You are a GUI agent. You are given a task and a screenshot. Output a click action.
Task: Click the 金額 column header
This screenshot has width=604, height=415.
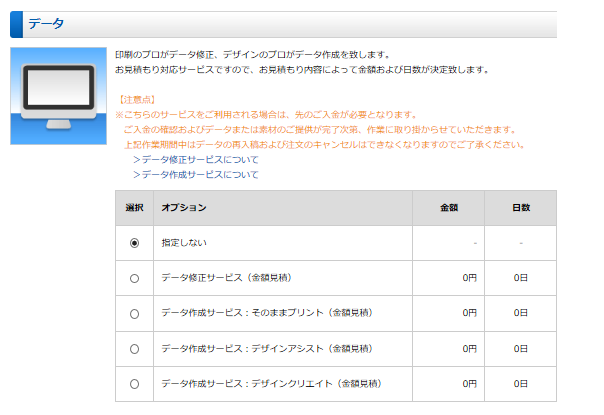click(448, 208)
